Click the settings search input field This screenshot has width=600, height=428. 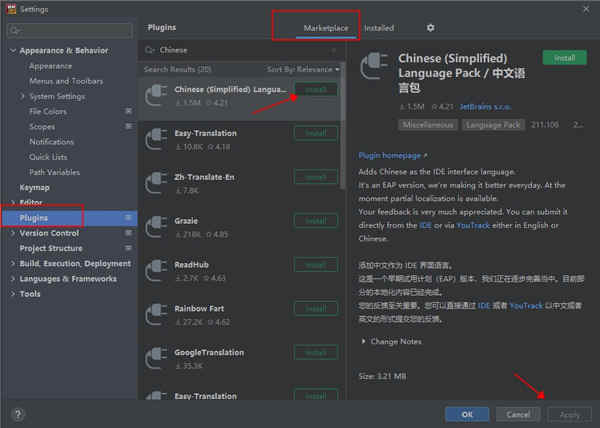(70, 30)
